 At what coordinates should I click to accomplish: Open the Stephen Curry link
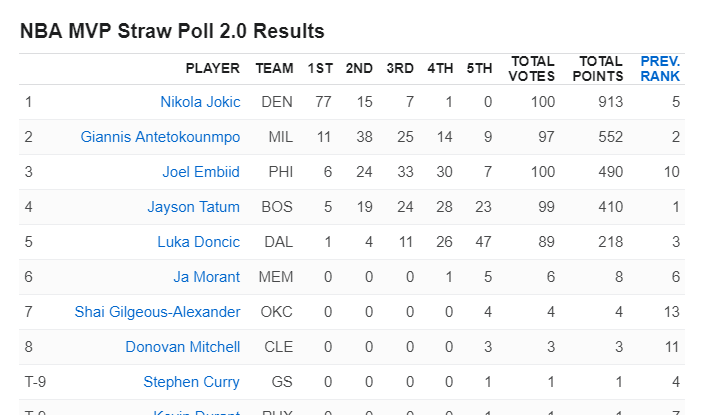click(x=191, y=382)
